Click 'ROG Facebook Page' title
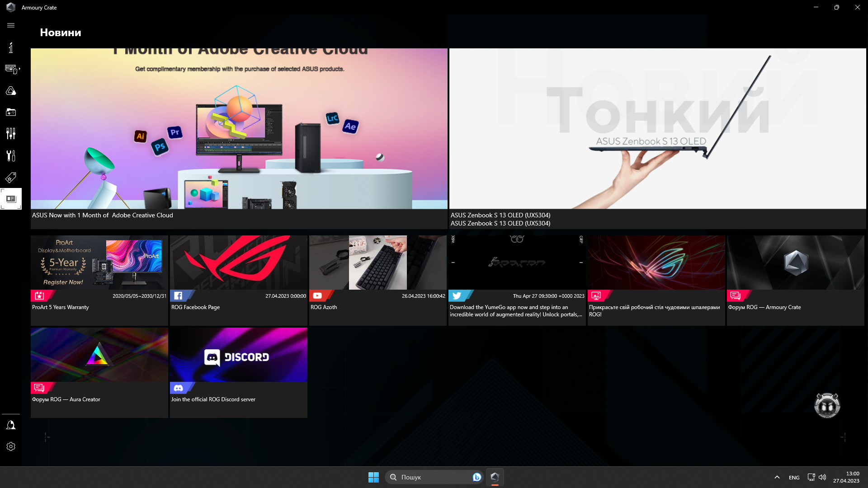This screenshot has height=488, width=868. click(x=195, y=307)
